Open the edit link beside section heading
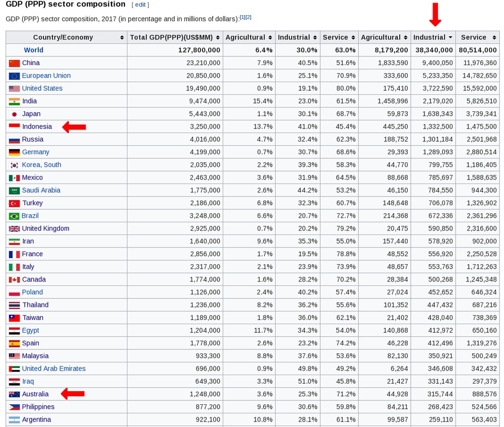 [x=140, y=5]
